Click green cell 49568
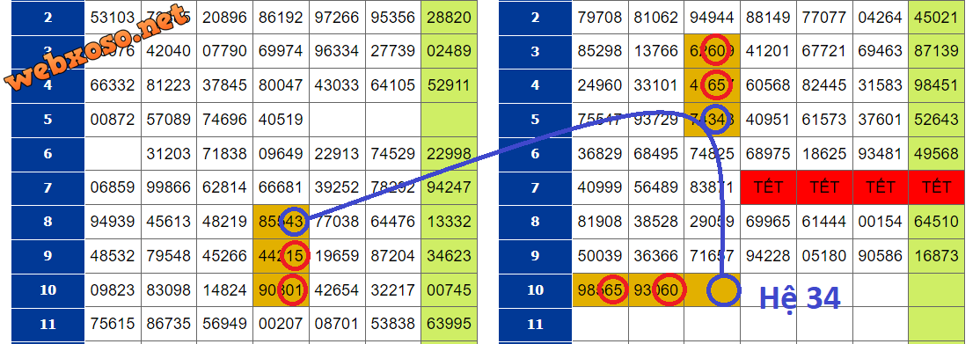The height and width of the screenshot is (344, 980). [x=936, y=153]
